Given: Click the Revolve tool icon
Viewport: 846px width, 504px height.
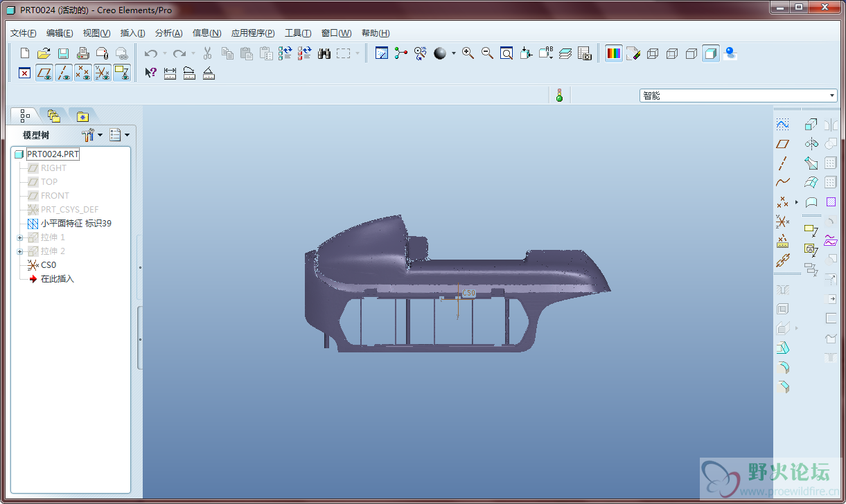Looking at the screenshot, I should click(x=811, y=144).
